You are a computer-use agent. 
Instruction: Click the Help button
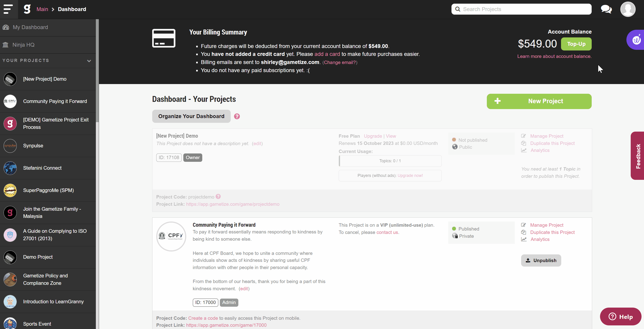[620, 317]
